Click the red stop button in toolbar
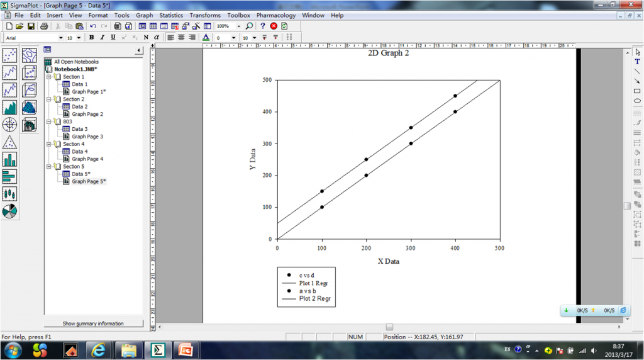The image size is (644, 360). tap(274, 26)
